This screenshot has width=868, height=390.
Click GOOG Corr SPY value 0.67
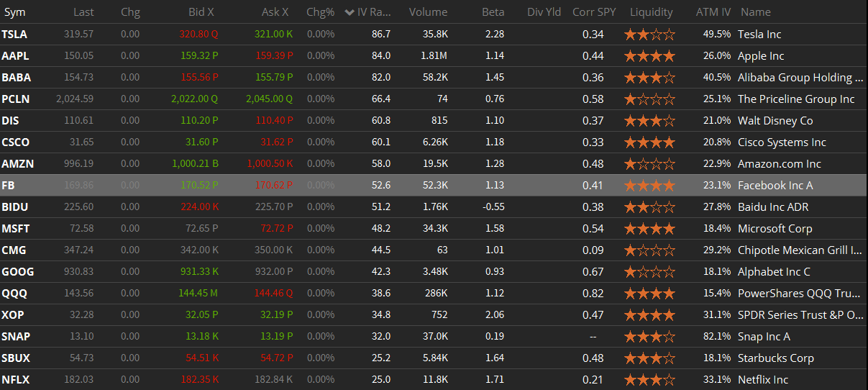click(x=593, y=271)
